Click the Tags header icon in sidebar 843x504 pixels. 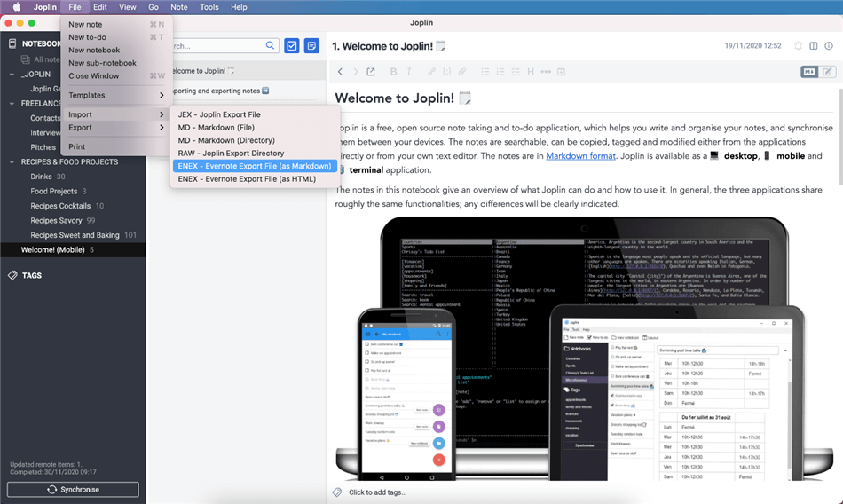pyautogui.click(x=13, y=275)
